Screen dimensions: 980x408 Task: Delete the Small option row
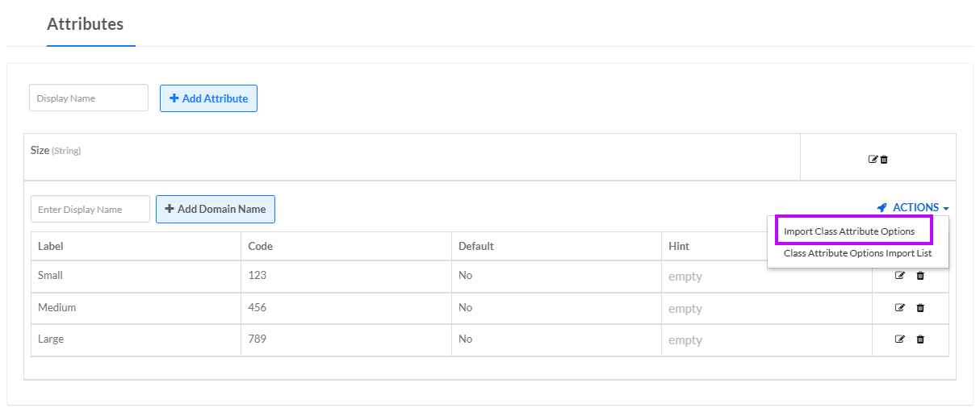[920, 276]
